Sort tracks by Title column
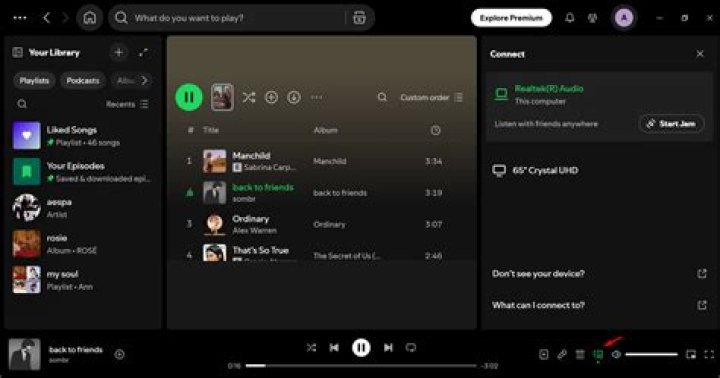 pyautogui.click(x=211, y=130)
